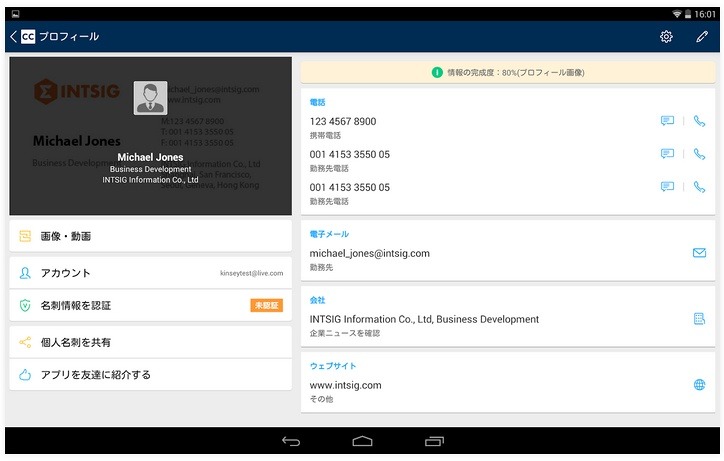The height and width of the screenshot is (461, 724).
Task: Call the first 001 4153 3550 05 number
Action: point(700,154)
